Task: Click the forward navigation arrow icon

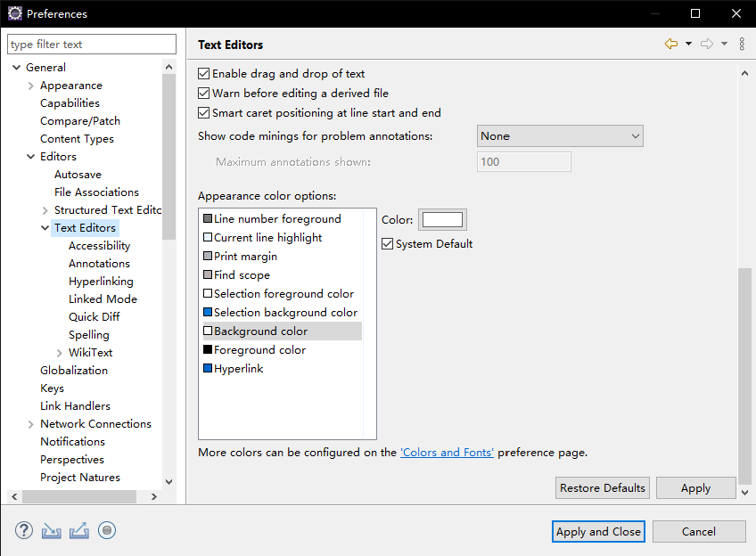Action: pos(707,44)
